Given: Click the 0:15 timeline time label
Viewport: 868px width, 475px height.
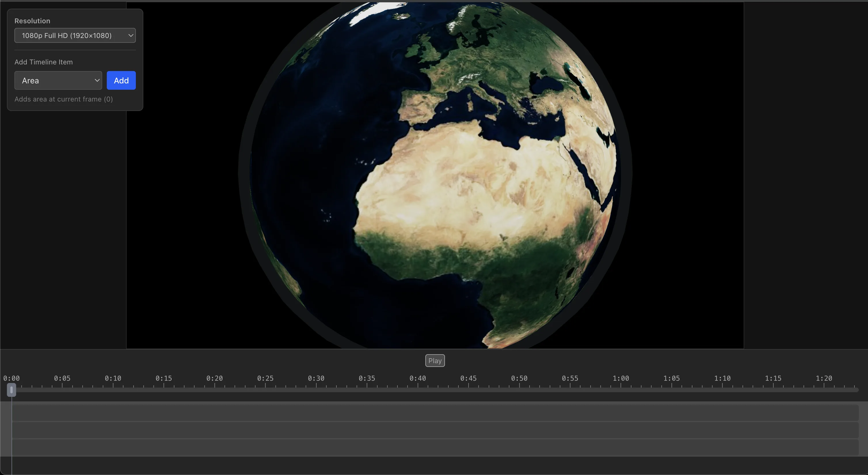Looking at the screenshot, I should click(x=164, y=378).
